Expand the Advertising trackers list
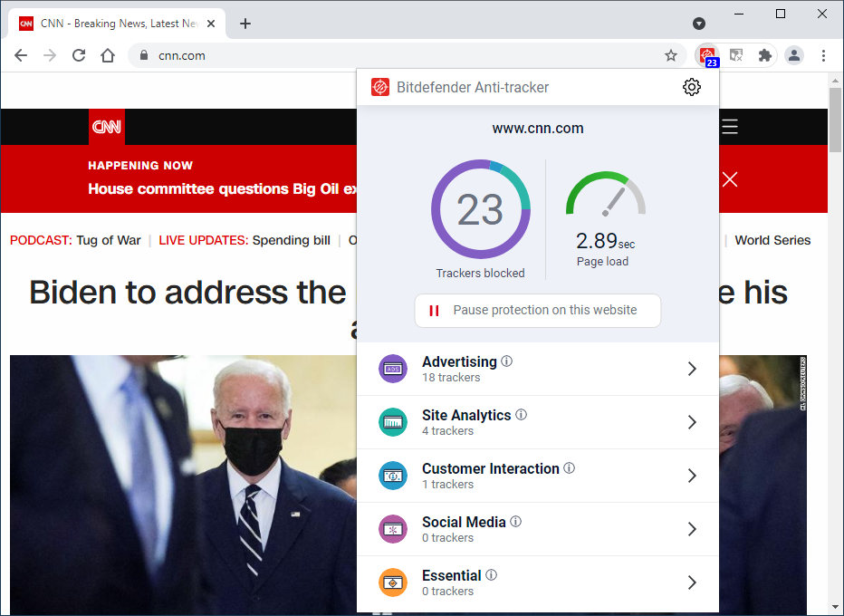This screenshot has height=616, width=844. coord(692,369)
